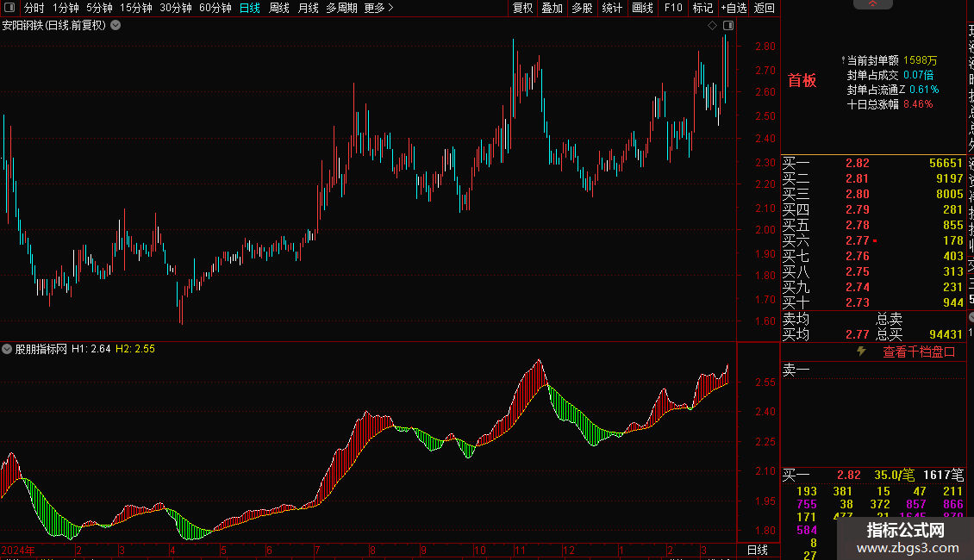Select 买二 bid row at 2.81
Image resolution: width=974 pixels, height=560 pixels.
pyautogui.click(x=873, y=179)
